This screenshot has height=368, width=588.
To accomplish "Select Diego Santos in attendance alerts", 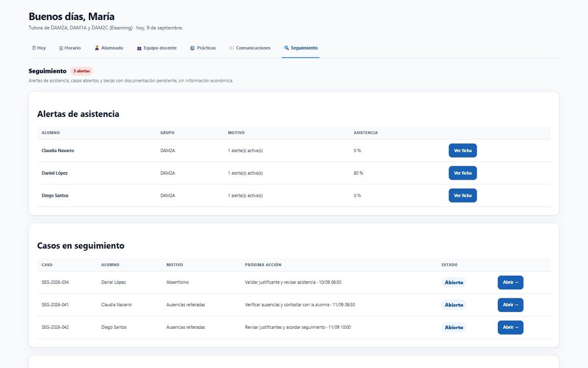I will [x=55, y=196].
